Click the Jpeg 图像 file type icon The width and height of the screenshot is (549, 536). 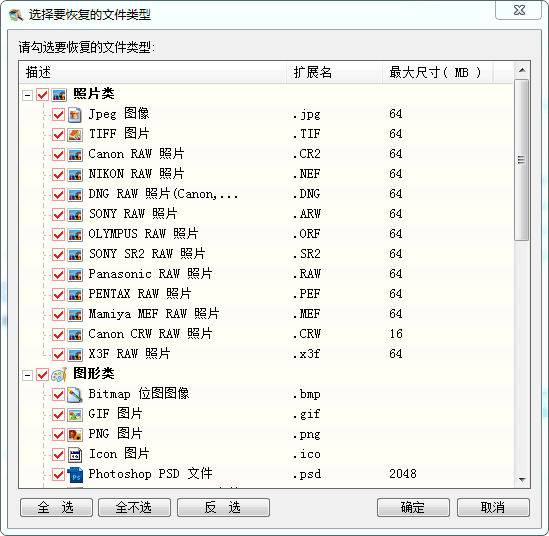click(75, 114)
